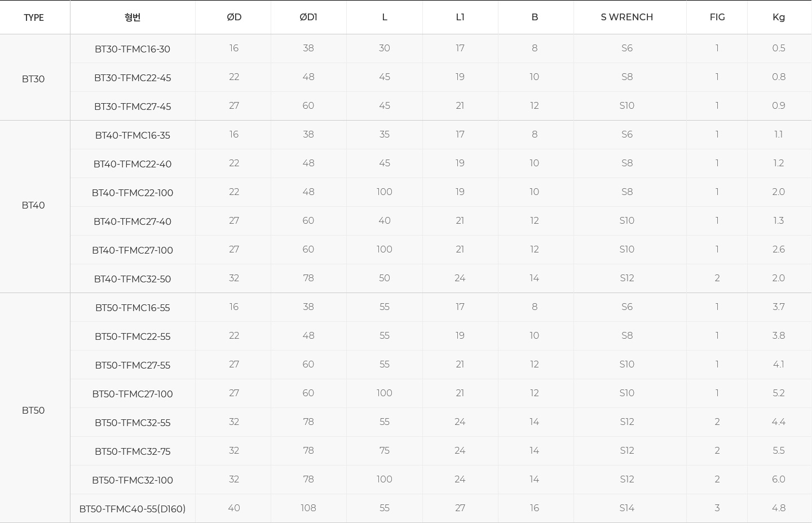Click model BT50-TFMC16-55
The height and width of the screenshot is (523, 812).
133,308
